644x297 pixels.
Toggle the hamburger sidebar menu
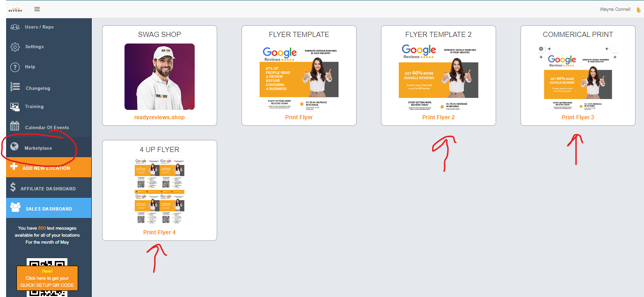click(37, 9)
